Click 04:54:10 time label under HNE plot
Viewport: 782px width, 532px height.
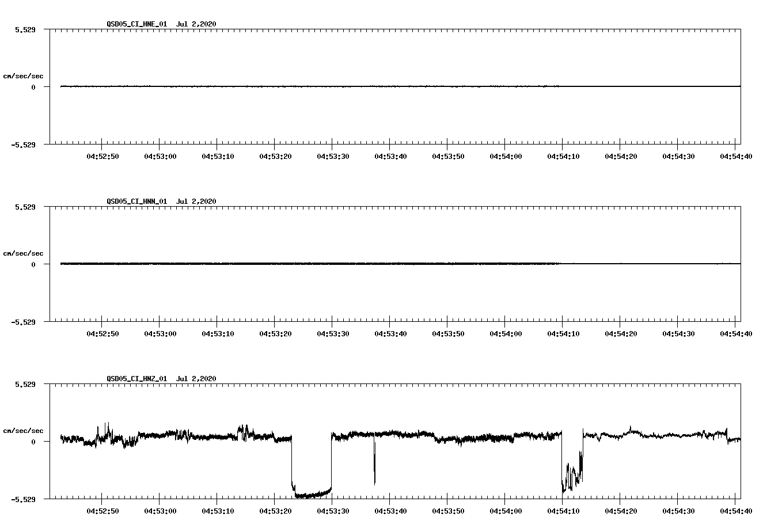coord(563,156)
